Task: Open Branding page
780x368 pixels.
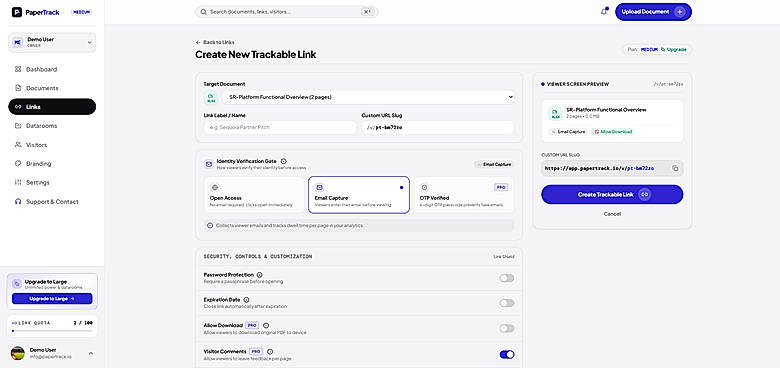Action: click(52, 164)
